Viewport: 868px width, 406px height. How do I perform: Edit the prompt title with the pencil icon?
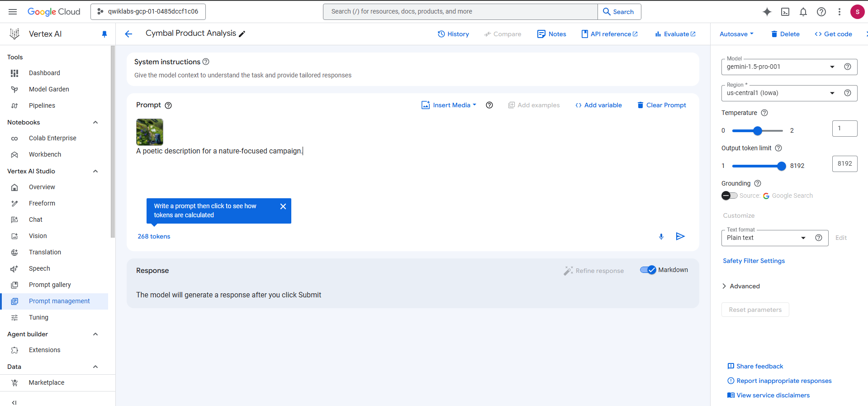tap(242, 34)
